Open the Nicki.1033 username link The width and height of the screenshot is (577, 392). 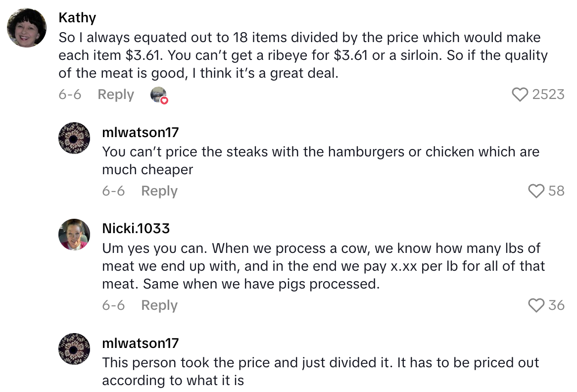(x=136, y=229)
